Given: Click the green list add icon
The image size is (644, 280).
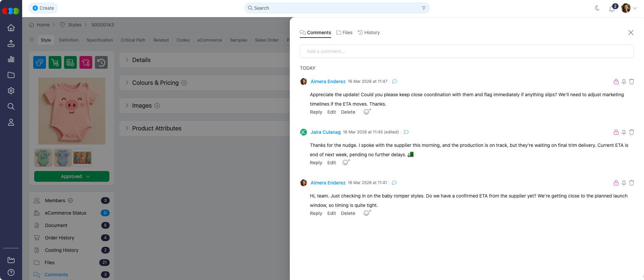Looking at the screenshot, I should 70,62.
